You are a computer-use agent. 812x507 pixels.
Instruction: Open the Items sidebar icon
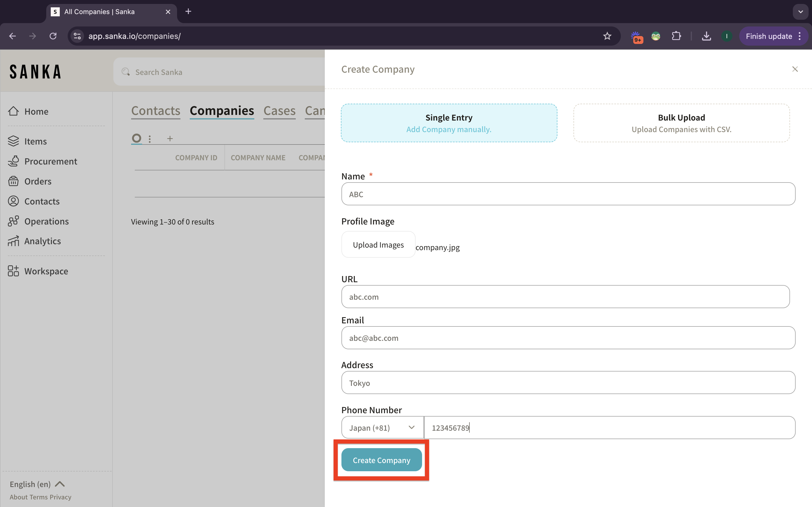pyautogui.click(x=14, y=141)
